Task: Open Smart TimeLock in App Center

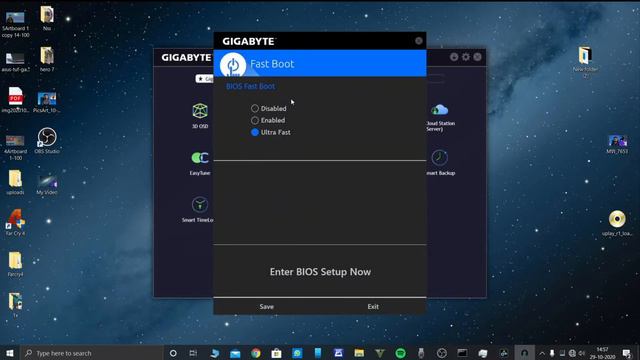Action: [198, 210]
